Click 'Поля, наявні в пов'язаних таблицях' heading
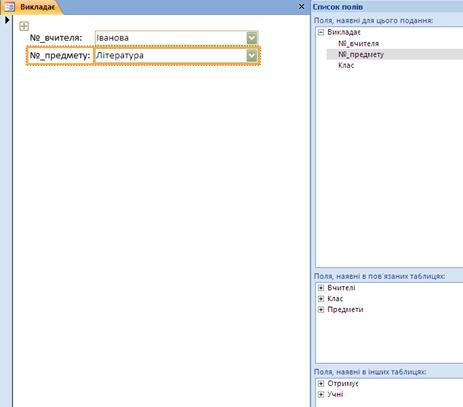The height and width of the screenshot is (407, 463). (x=380, y=276)
